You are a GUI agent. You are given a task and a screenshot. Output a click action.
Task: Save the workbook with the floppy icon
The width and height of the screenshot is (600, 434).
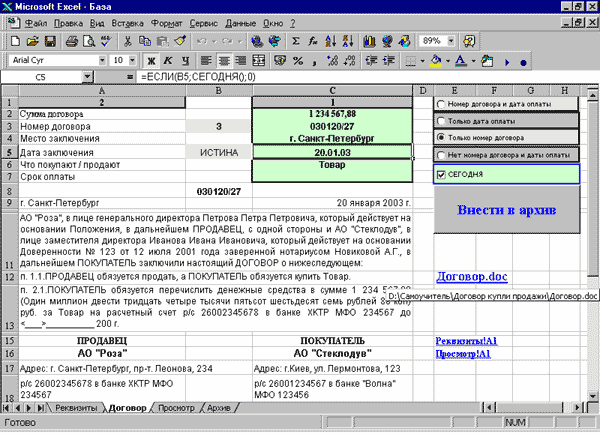[50, 41]
